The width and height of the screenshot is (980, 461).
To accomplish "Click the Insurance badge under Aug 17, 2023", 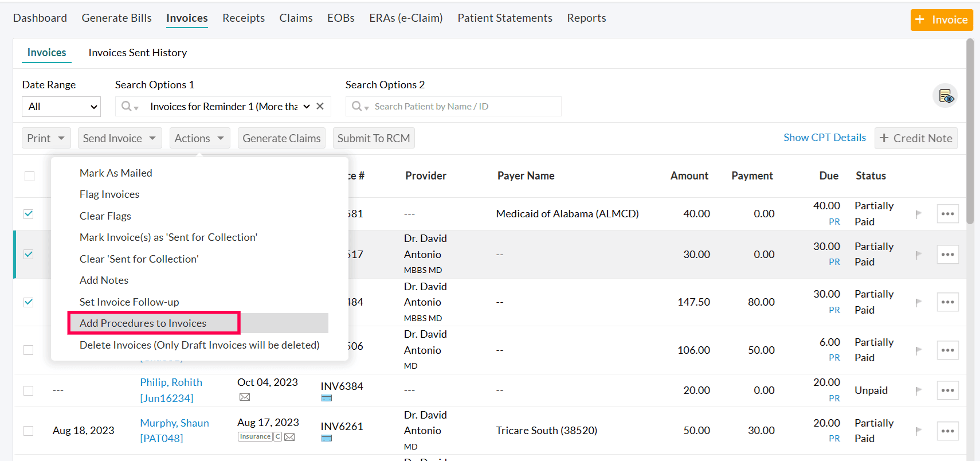I will coord(255,437).
